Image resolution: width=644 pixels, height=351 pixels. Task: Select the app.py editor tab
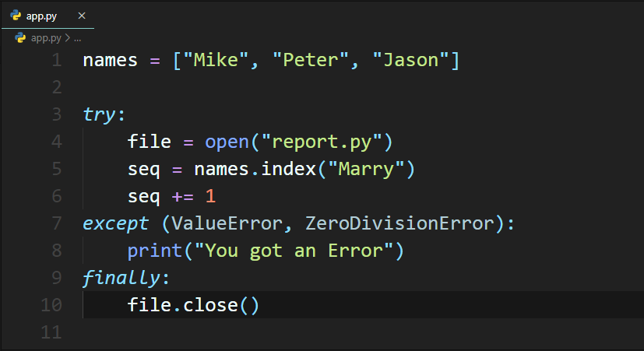48,16
